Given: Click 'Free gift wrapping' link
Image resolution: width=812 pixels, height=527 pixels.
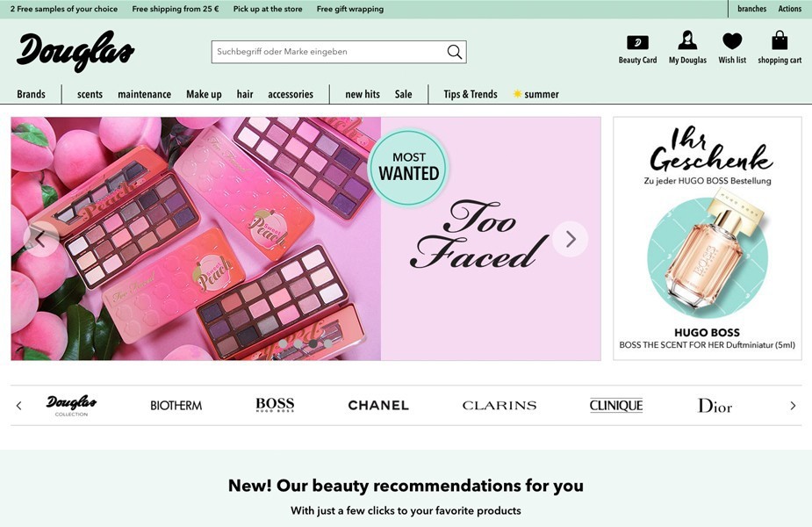Looking at the screenshot, I should click(x=350, y=9).
